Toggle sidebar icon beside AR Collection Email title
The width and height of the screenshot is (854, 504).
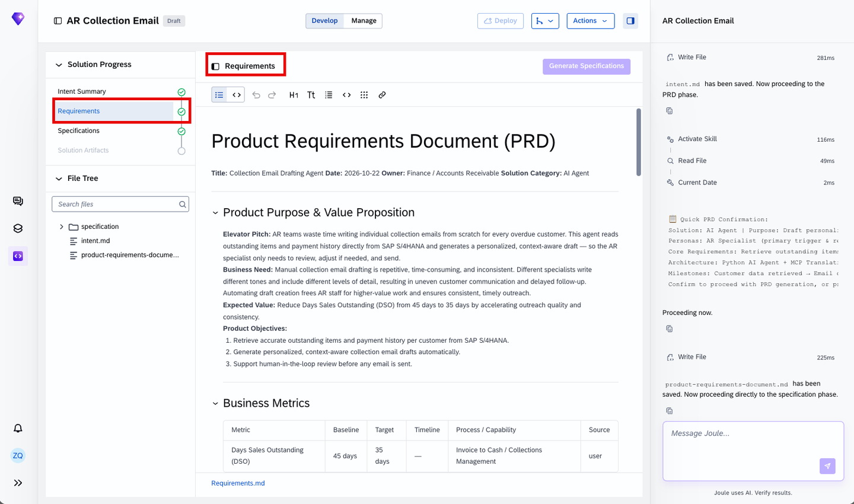pos(58,21)
